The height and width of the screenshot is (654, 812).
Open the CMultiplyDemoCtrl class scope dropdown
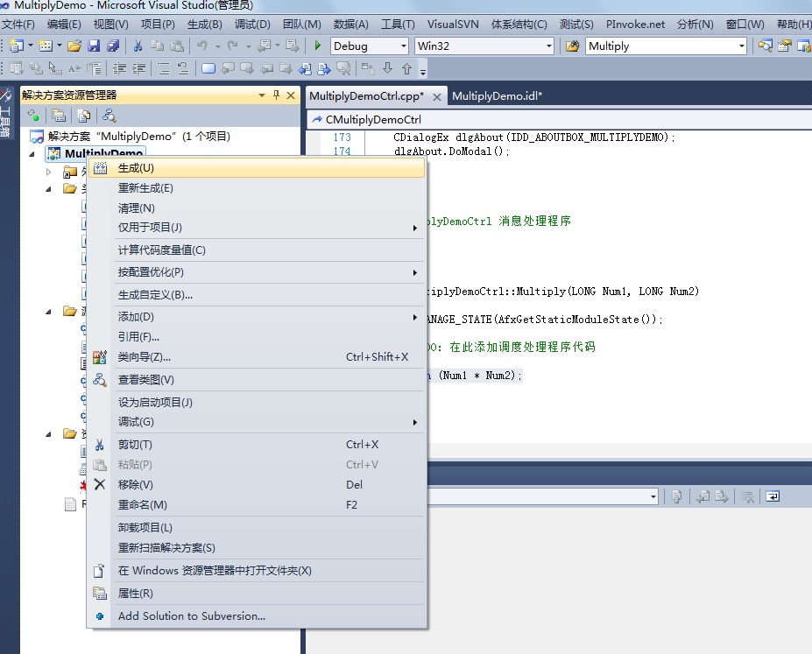[x=559, y=120]
